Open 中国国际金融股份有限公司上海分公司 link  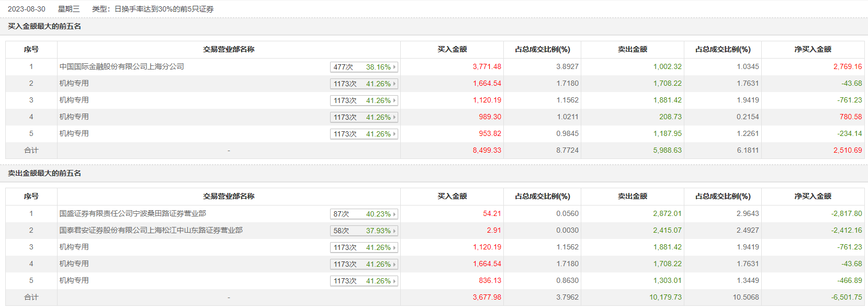click(121, 66)
